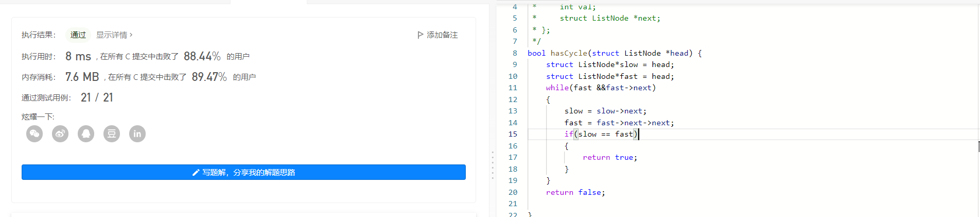Select the 88.44% runtime percentile text
Viewport: 980px width, 217px height.
[202, 56]
